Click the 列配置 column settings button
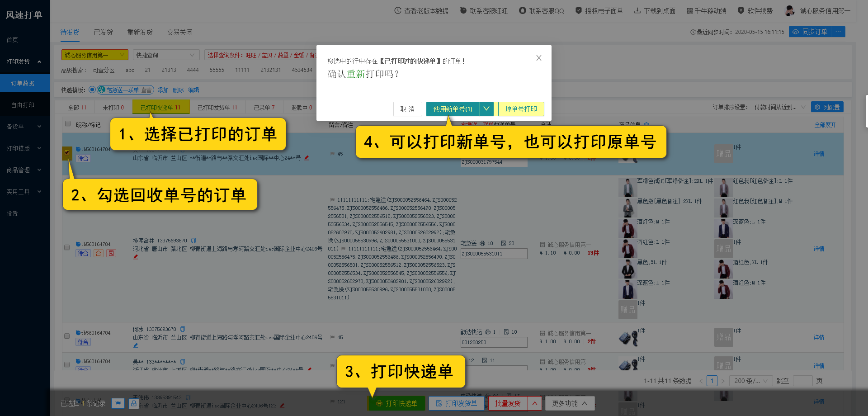This screenshot has height=416, width=868. 827,107
